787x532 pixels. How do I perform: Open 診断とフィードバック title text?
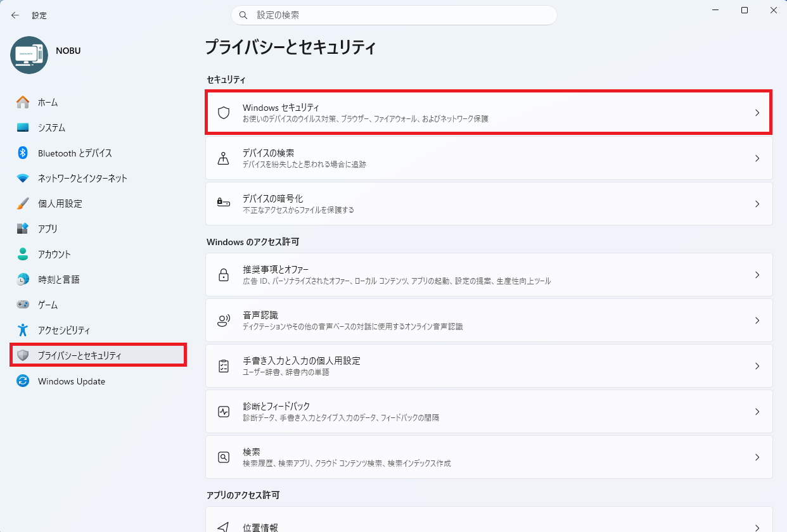pos(276,407)
